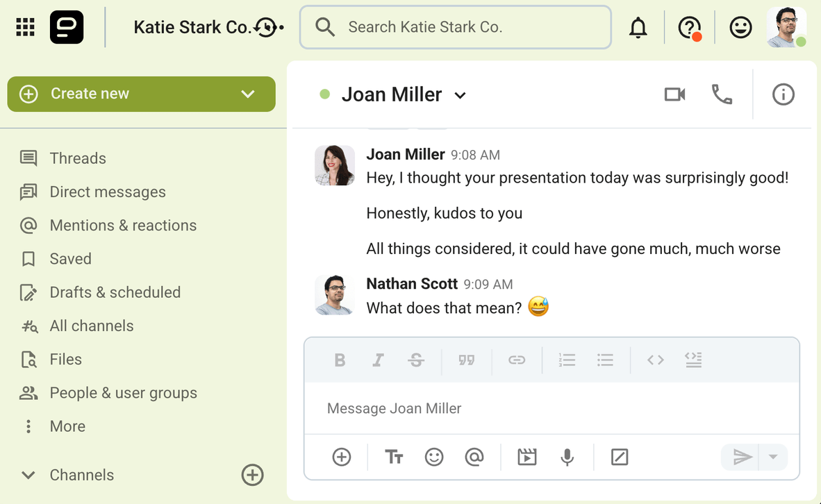
Task: Toggle italic formatting
Action: (x=378, y=360)
